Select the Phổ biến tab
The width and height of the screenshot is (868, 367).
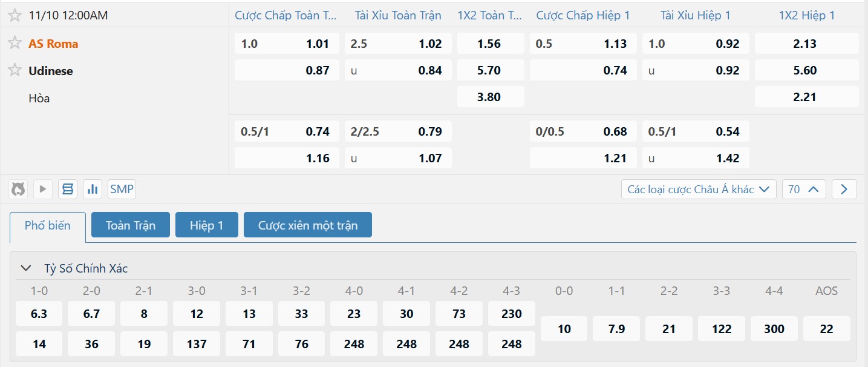(48, 225)
